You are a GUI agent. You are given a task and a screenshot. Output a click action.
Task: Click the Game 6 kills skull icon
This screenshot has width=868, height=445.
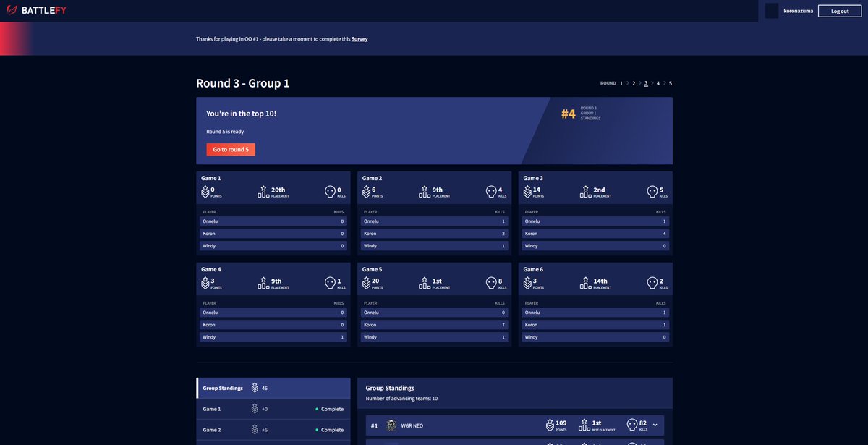[x=652, y=283]
